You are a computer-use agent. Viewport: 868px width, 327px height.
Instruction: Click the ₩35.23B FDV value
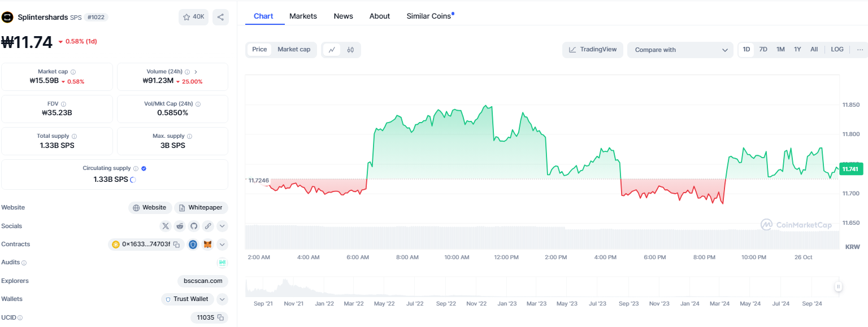pyautogui.click(x=57, y=112)
